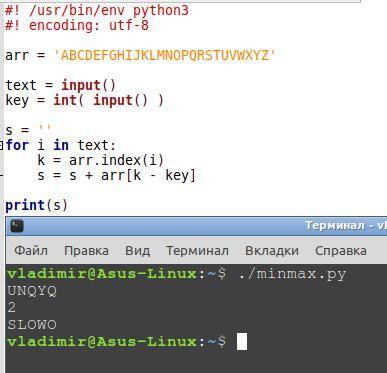Click the line 's = s + arr[k - key]'
The width and height of the screenshot is (387, 373).
pos(116,175)
